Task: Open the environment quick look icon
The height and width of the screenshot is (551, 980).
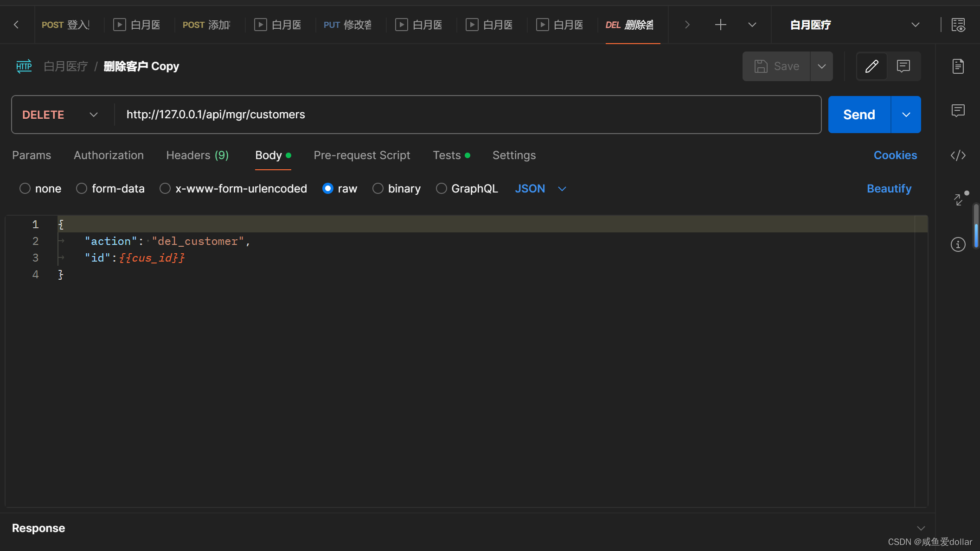Action: [958, 25]
